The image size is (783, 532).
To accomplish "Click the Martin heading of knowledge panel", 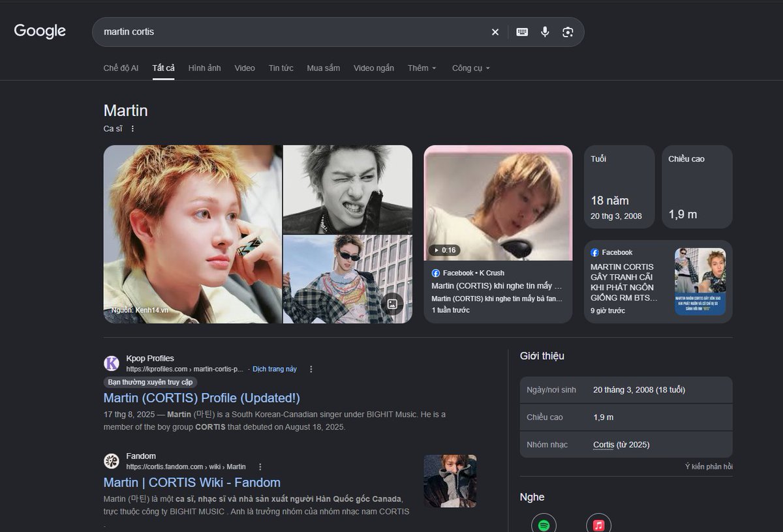I will 126,110.
